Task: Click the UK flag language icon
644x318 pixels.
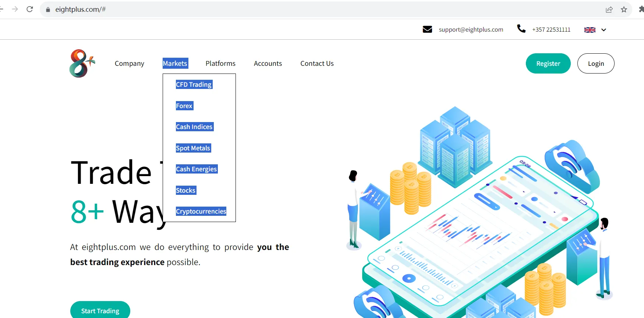Action: click(x=590, y=30)
